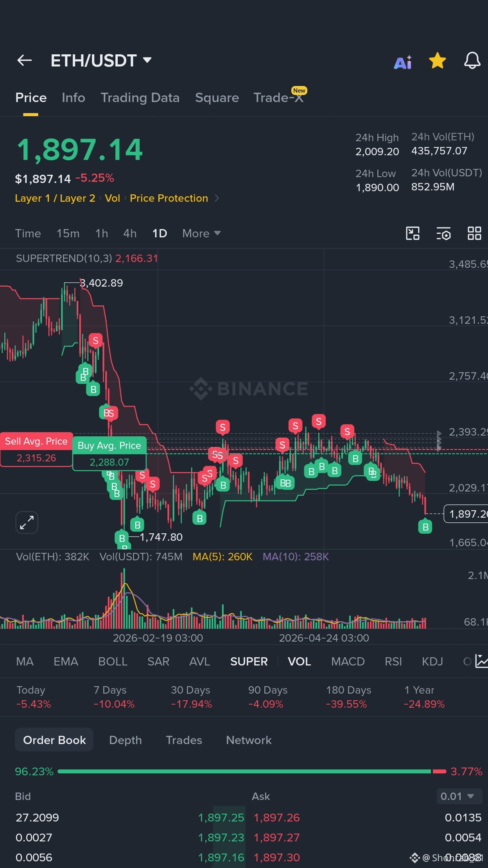Enable the BOLL indicator
Screen dimensions: 488x868
pos(113,662)
